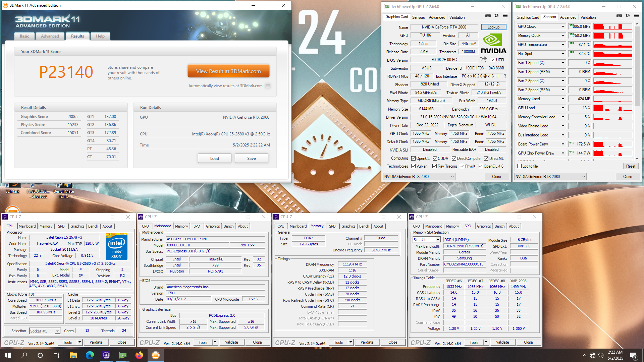Toggle DirectML checkbox
Image resolution: width=644 pixels, height=362 pixels.
(486, 159)
